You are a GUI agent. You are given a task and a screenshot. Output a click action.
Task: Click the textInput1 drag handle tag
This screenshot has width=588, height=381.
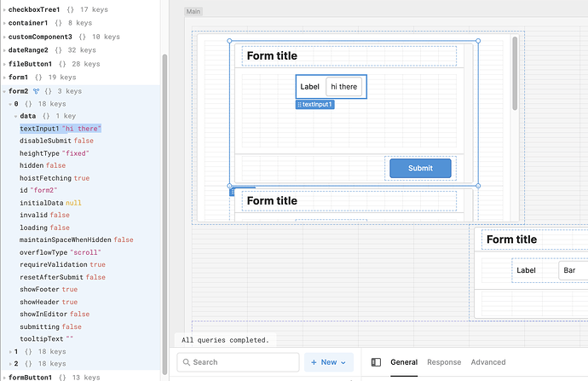point(315,105)
